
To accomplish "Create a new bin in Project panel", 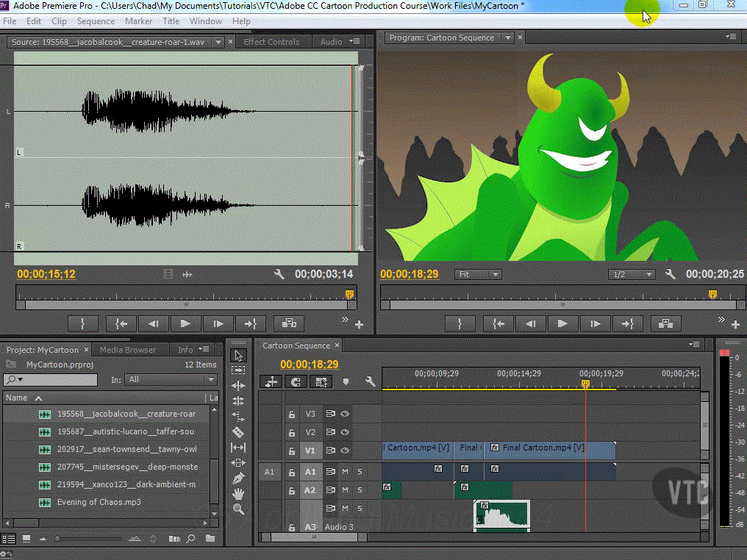I will [210, 539].
